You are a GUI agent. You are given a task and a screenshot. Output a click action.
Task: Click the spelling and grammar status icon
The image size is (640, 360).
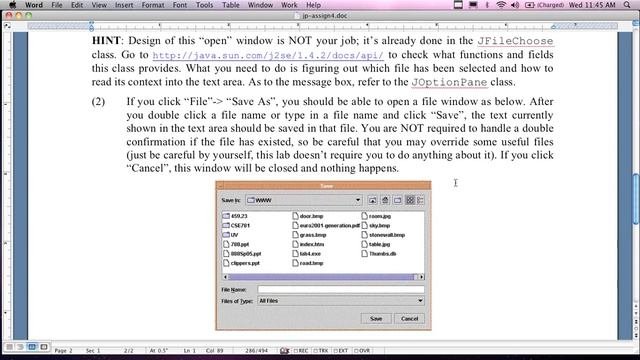pos(284,351)
